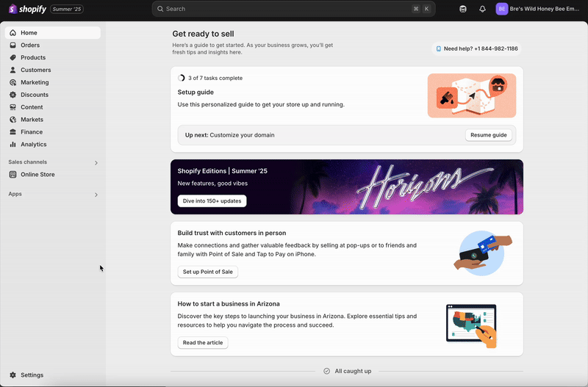
Task: Click the Resume guide button
Action: 489,135
